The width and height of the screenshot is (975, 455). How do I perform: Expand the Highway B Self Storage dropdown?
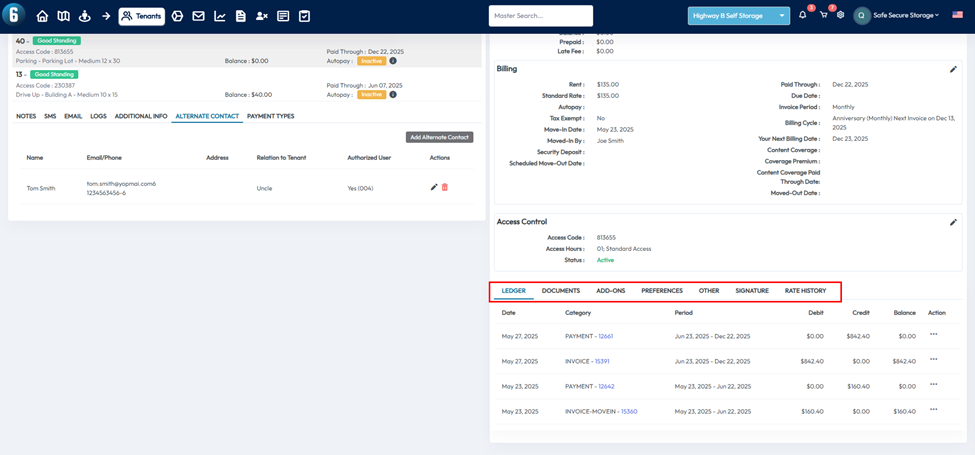[x=738, y=16]
